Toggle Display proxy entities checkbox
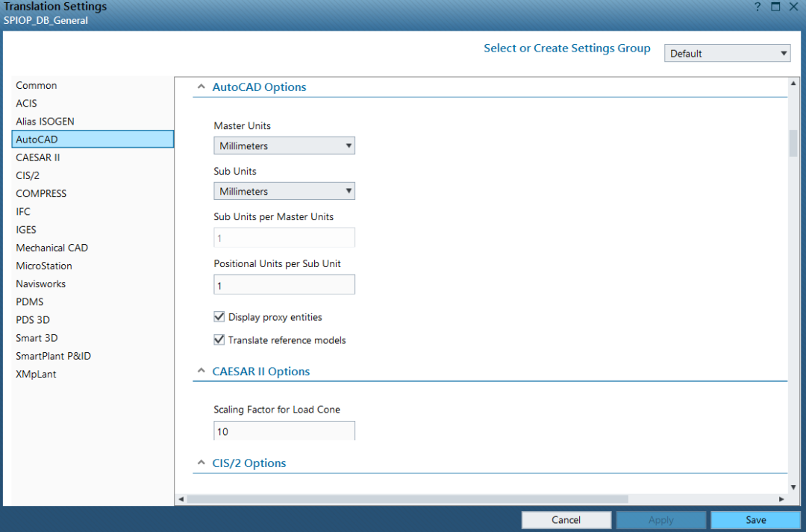Screen dimensions: 806x532 pos(219,316)
